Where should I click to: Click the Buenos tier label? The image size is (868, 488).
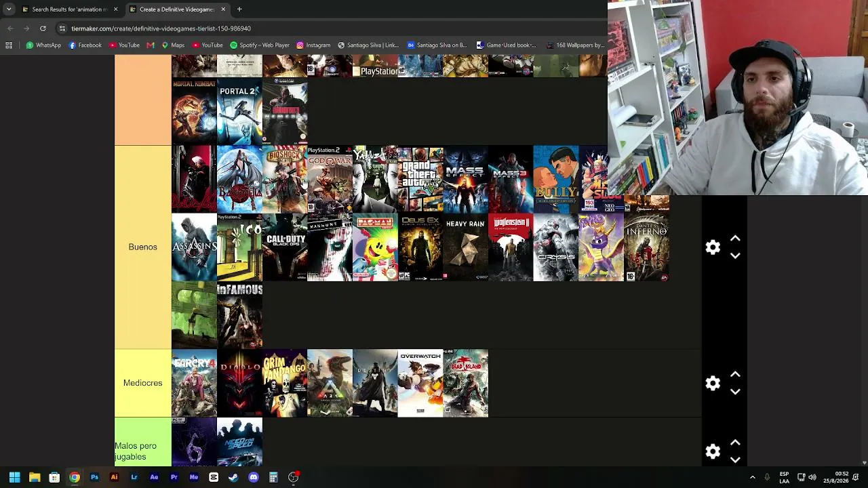(x=143, y=247)
